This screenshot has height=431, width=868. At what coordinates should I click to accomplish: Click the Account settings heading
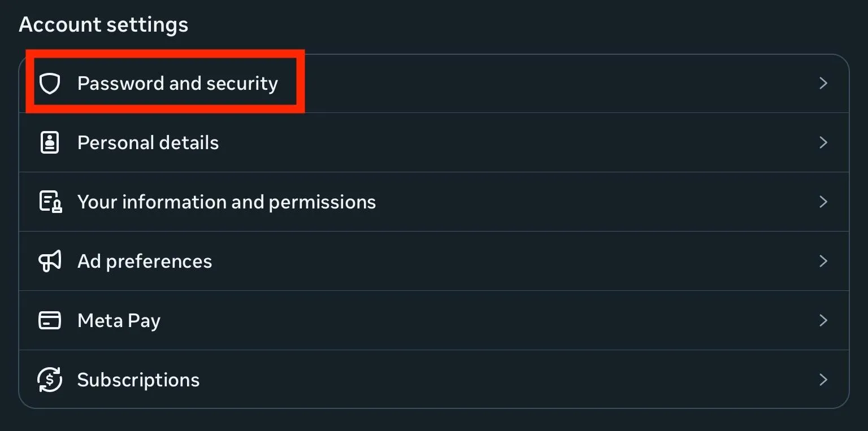[x=103, y=25]
